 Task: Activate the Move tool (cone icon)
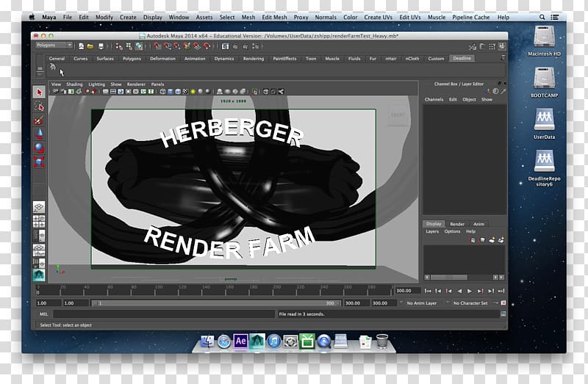coord(39,134)
